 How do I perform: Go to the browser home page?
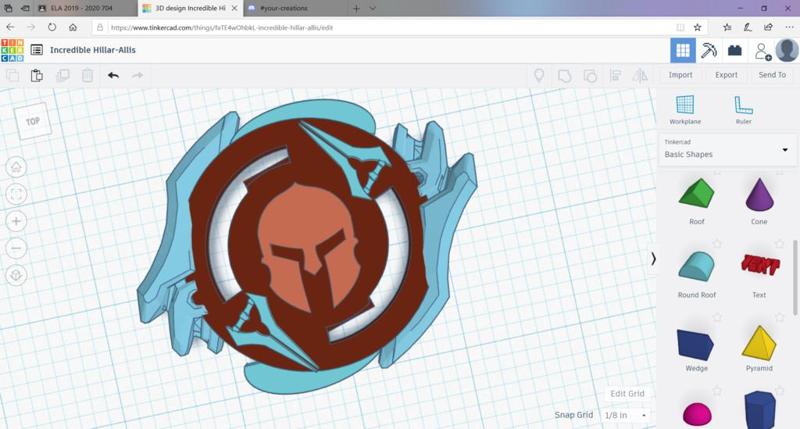point(73,28)
